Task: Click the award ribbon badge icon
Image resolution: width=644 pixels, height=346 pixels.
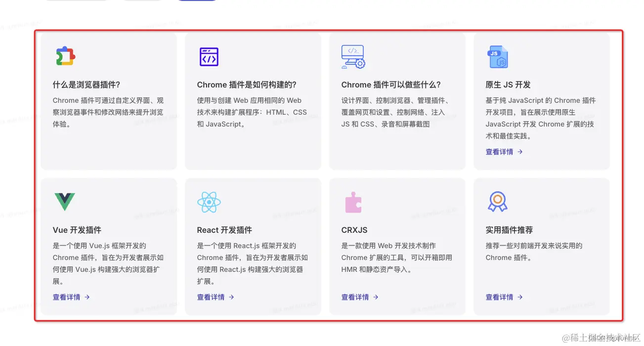Action: [497, 202]
